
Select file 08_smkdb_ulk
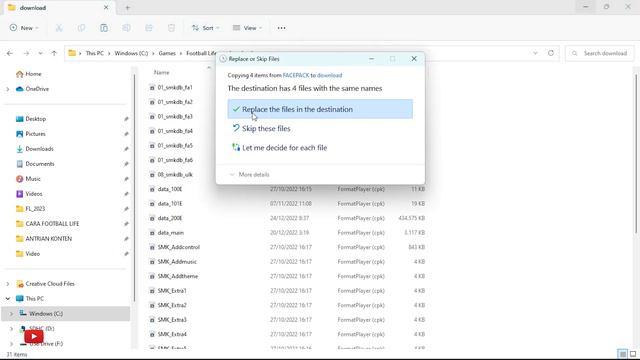(175, 175)
